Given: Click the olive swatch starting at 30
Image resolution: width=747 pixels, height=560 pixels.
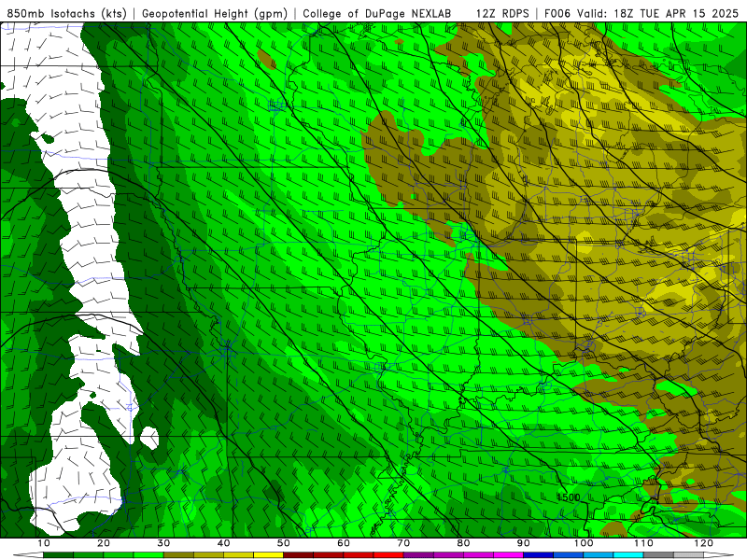Looking at the screenshot, I should click(x=178, y=555).
